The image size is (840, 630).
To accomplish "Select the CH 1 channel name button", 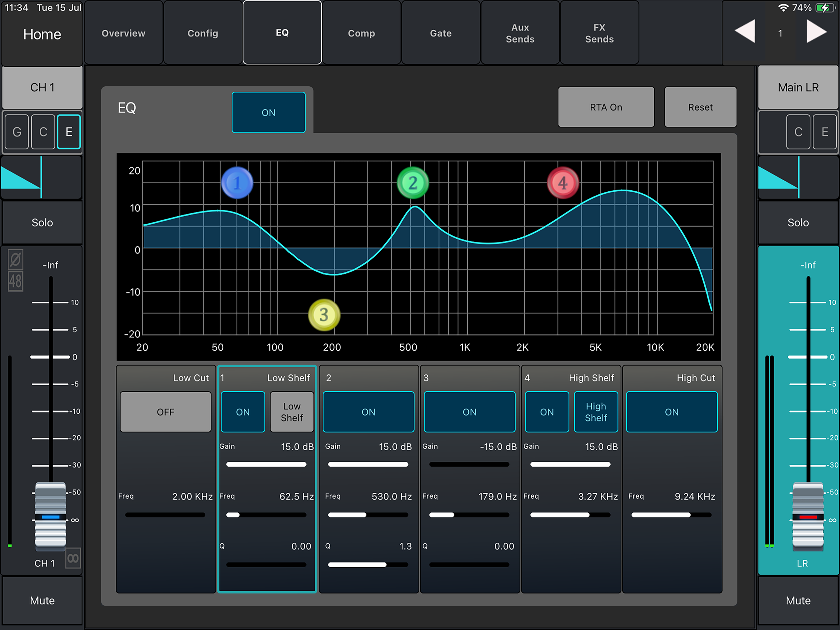I will (42, 87).
